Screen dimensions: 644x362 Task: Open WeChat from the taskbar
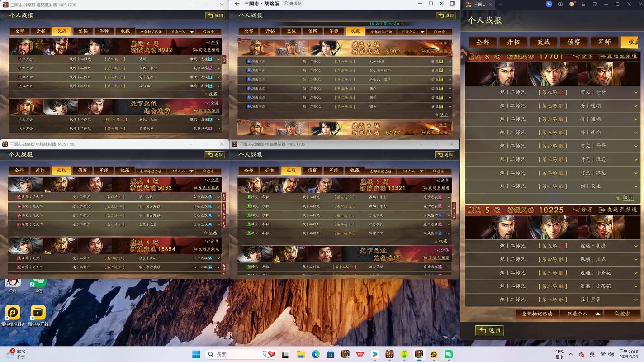point(449,354)
